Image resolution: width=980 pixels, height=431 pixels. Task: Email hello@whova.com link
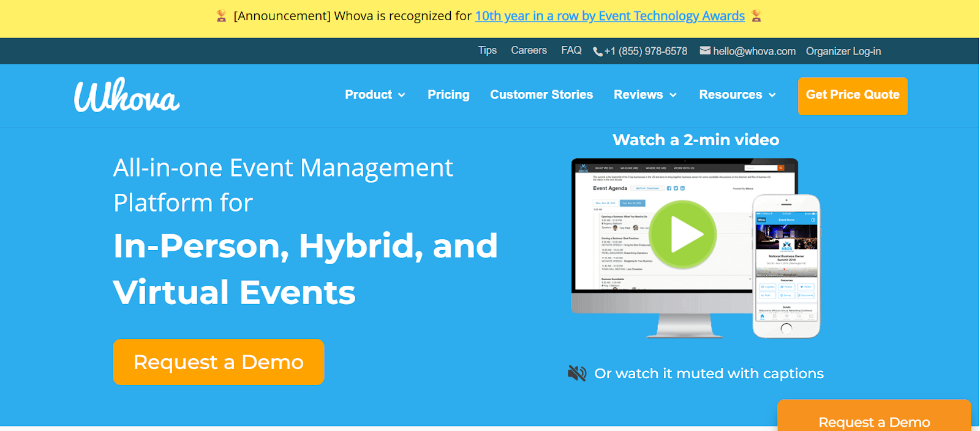[x=754, y=51]
